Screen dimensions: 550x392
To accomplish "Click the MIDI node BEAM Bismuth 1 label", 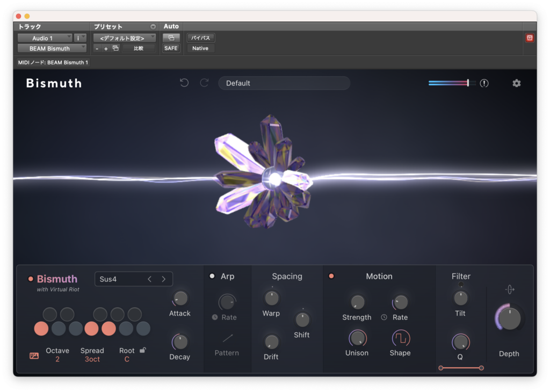I will 53,62.
